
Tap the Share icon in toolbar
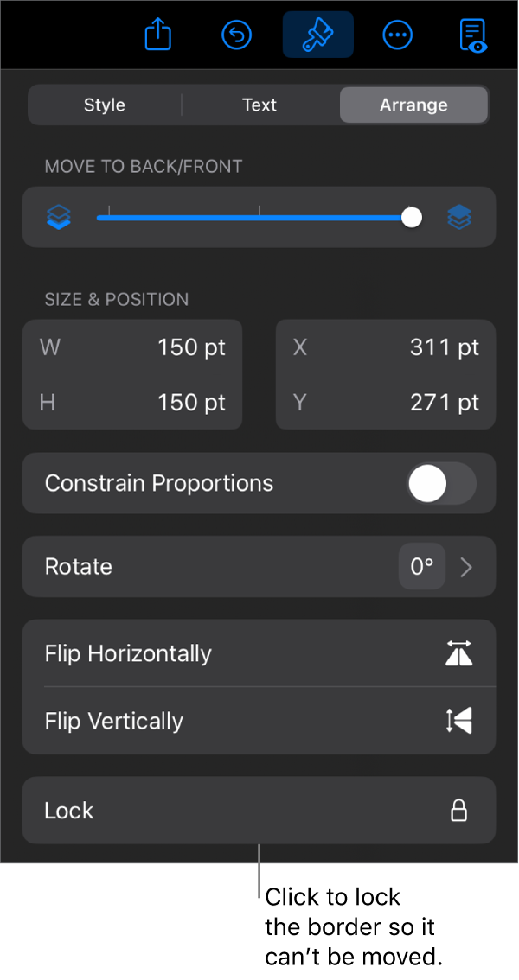(158, 35)
